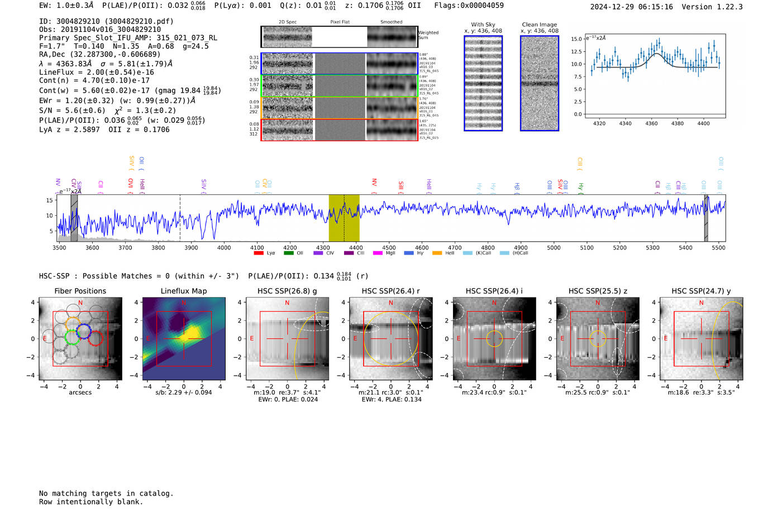782x532 pixels.
Task: Click the gray hatched band near 5460 Å
Action: pos(706,218)
